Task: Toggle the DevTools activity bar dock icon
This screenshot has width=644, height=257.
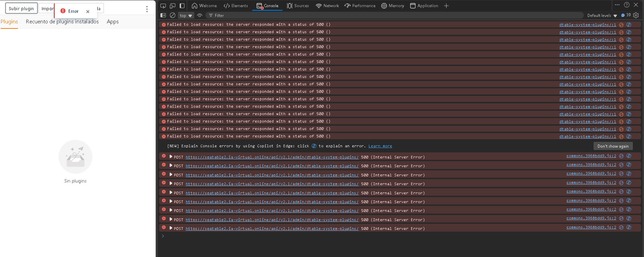Action: (x=182, y=6)
